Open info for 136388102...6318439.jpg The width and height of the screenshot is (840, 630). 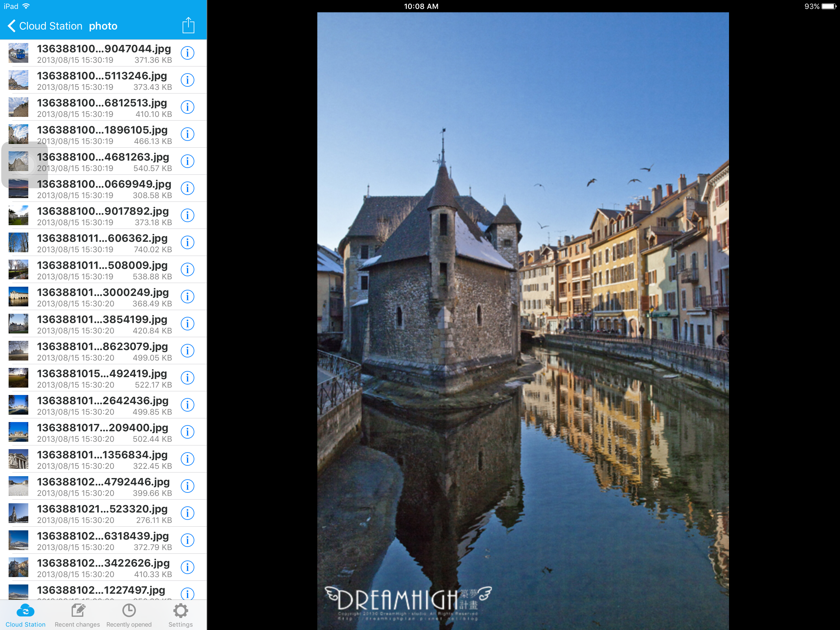point(187,540)
